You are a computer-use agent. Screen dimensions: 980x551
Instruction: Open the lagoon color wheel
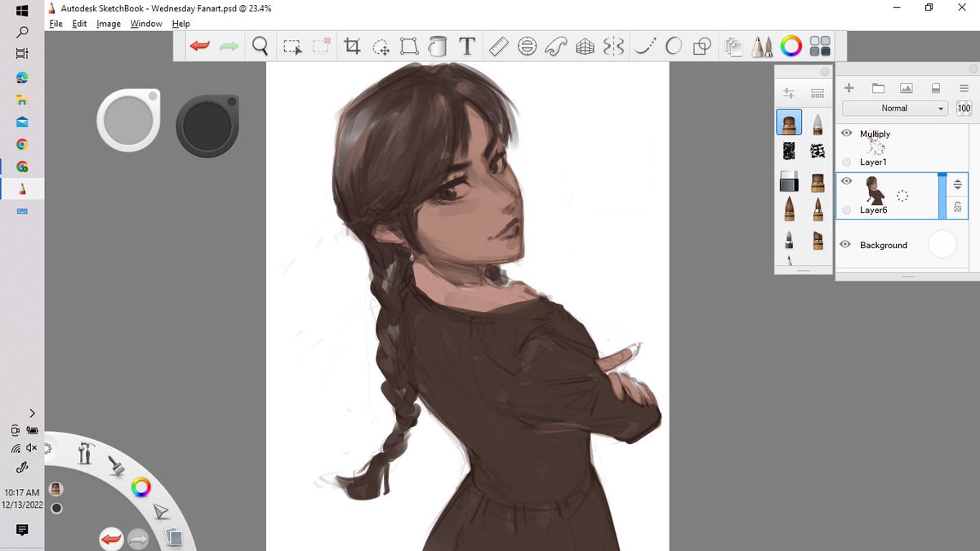(141, 487)
